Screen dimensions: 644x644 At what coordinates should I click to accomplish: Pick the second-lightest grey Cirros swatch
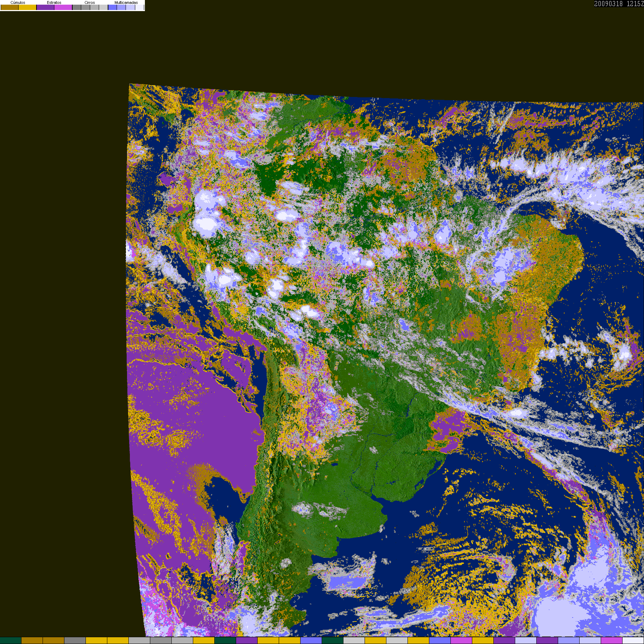[x=94, y=7]
